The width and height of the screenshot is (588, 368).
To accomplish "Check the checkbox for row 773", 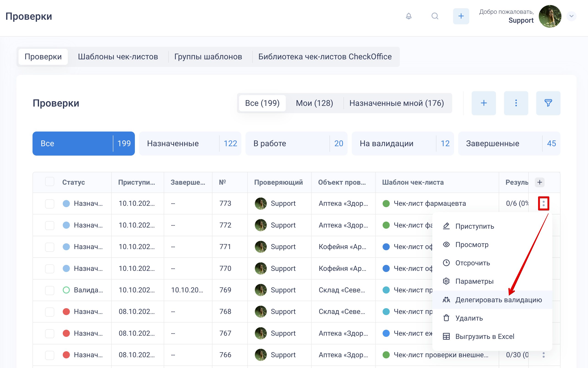I will pyautogui.click(x=50, y=203).
